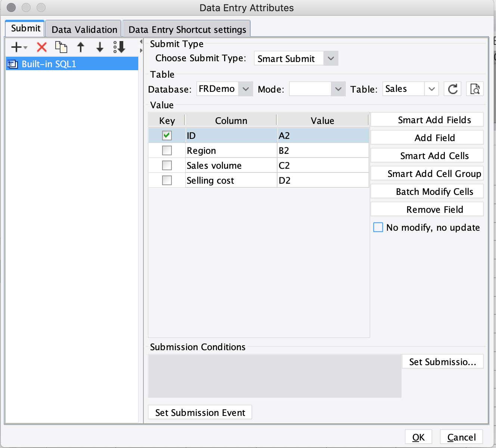Switch to the Data Validation tab
Screen dimensions: 496x448
point(83,29)
